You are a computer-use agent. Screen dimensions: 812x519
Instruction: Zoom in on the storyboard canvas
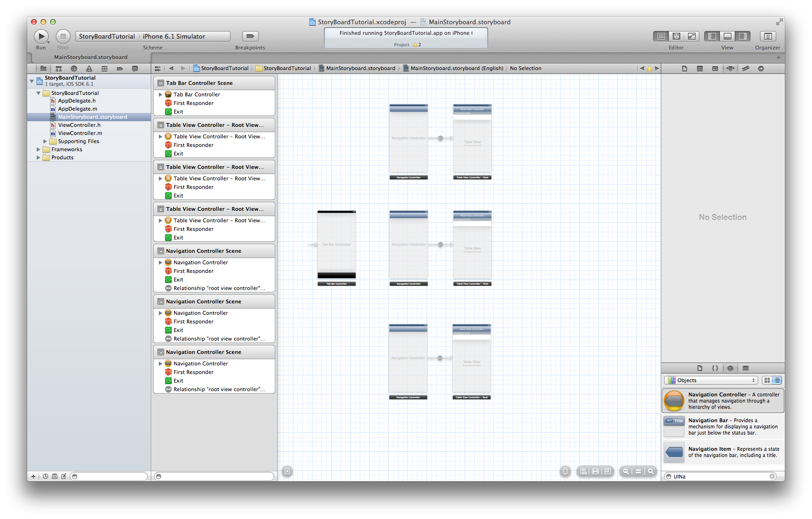650,471
